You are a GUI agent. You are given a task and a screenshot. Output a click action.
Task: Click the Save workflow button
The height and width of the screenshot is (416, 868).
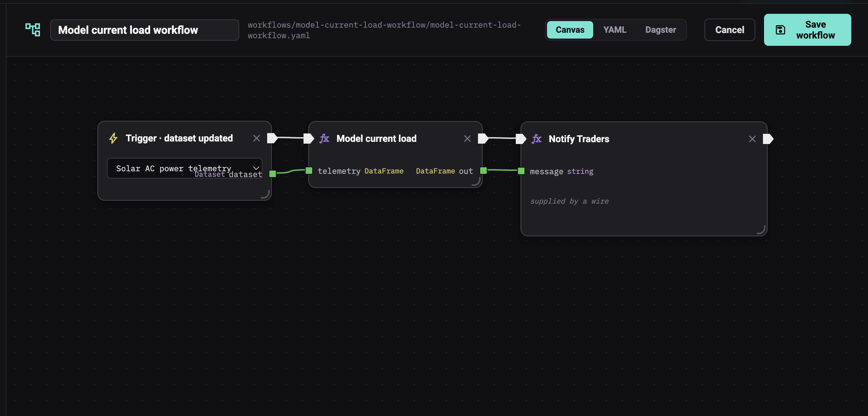tap(807, 30)
